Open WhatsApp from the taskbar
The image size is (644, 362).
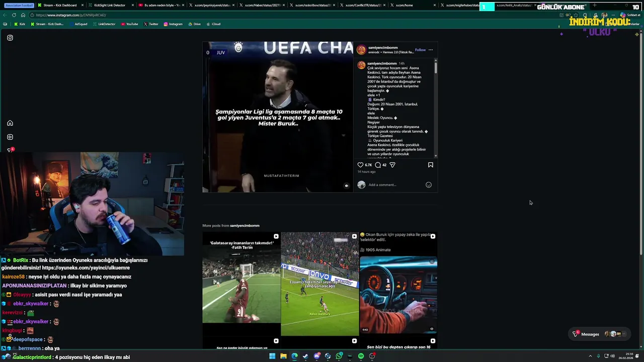tap(339, 356)
